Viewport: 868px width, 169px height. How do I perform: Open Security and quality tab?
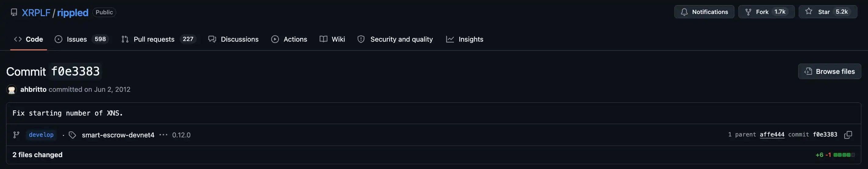tap(395, 39)
